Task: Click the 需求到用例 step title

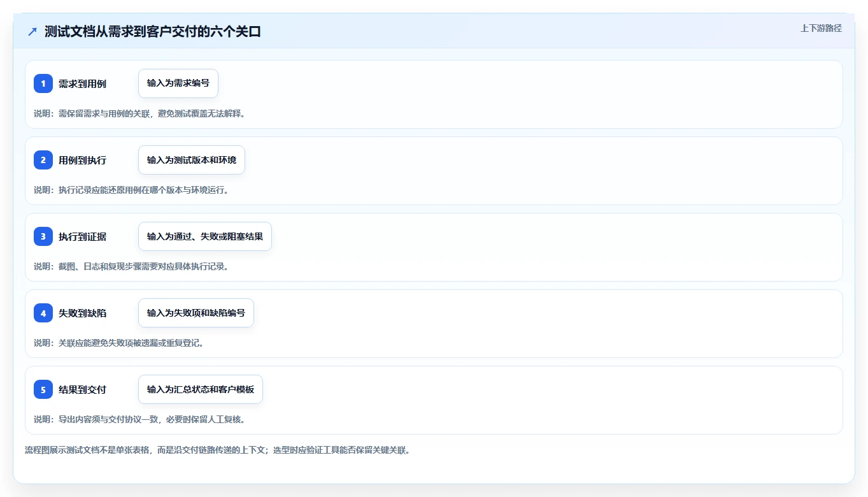Action: tap(82, 83)
